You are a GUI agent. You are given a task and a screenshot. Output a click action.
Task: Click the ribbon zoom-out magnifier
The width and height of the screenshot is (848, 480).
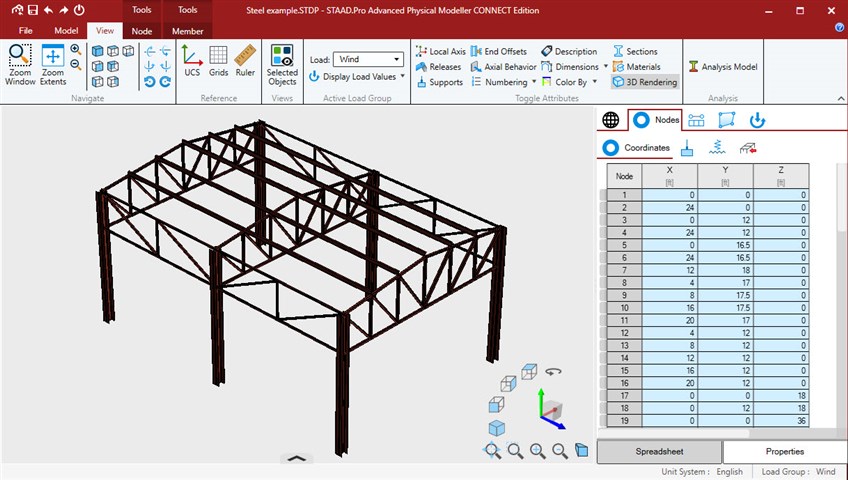tap(76, 65)
